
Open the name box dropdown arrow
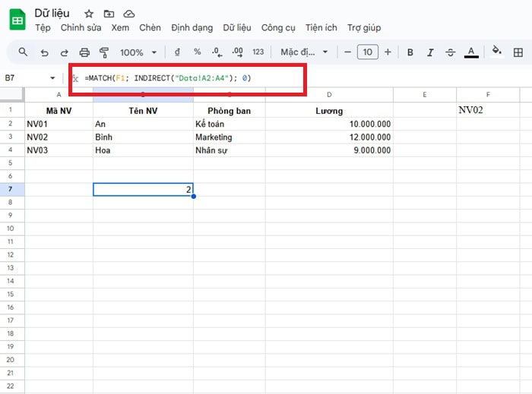[x=52, y=78]
